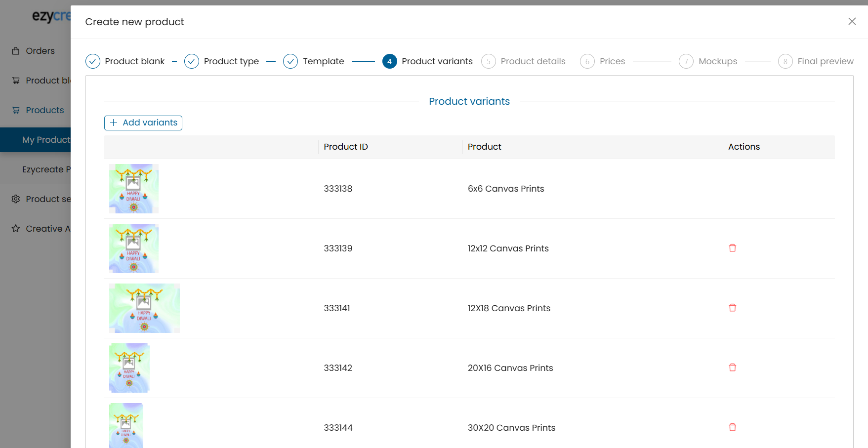Delete the 30X20 Canvas Prints variant
Viewport: 868px width, 448px height.
coord(733,427)
